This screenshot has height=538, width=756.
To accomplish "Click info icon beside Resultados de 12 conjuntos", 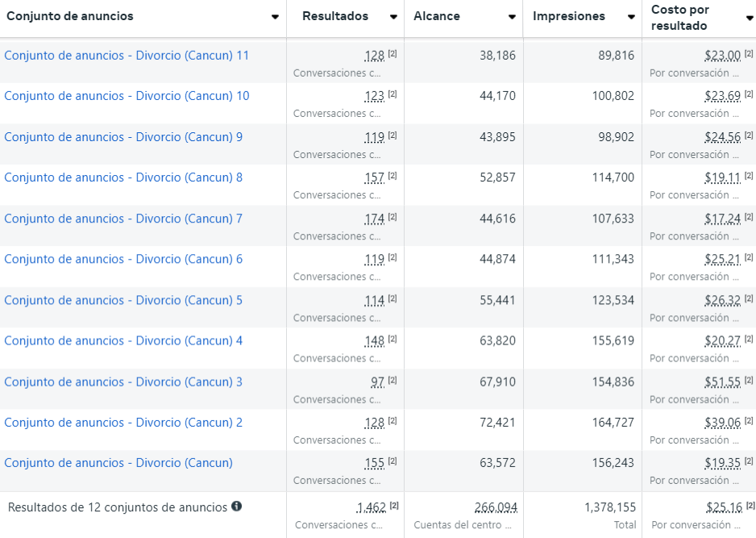I will tap(237, 507).
